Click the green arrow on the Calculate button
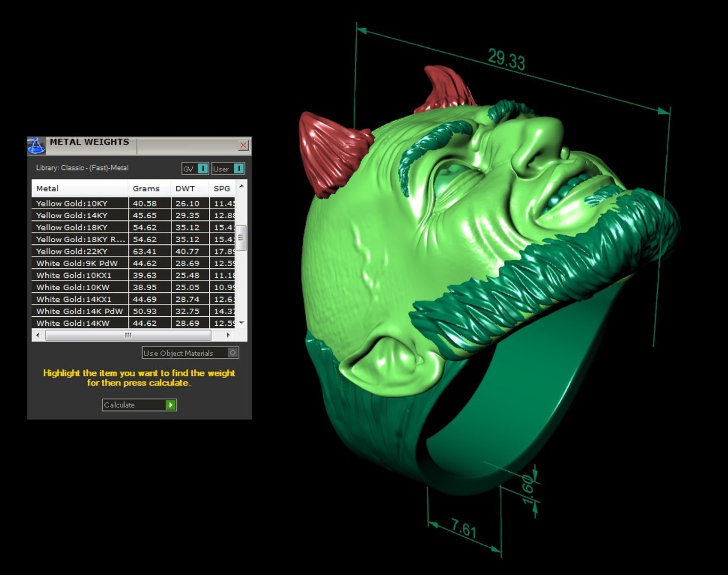This screenshot has width=728, height=575. 170,405
